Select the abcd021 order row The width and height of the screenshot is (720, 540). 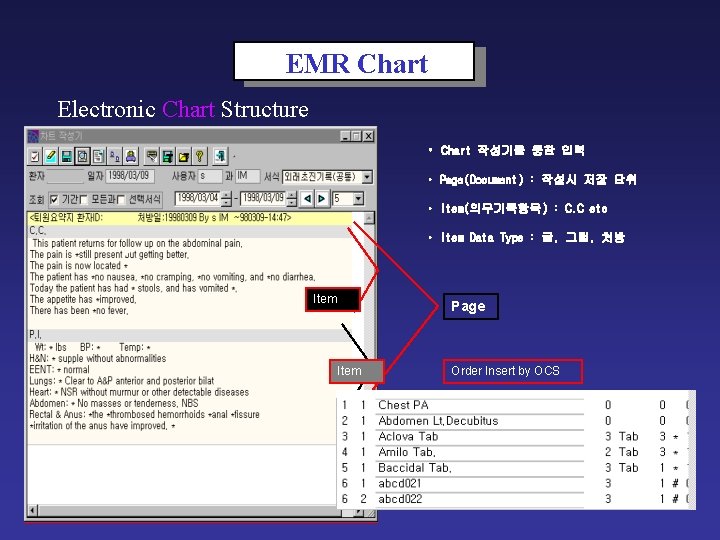(x=514, y=483)
